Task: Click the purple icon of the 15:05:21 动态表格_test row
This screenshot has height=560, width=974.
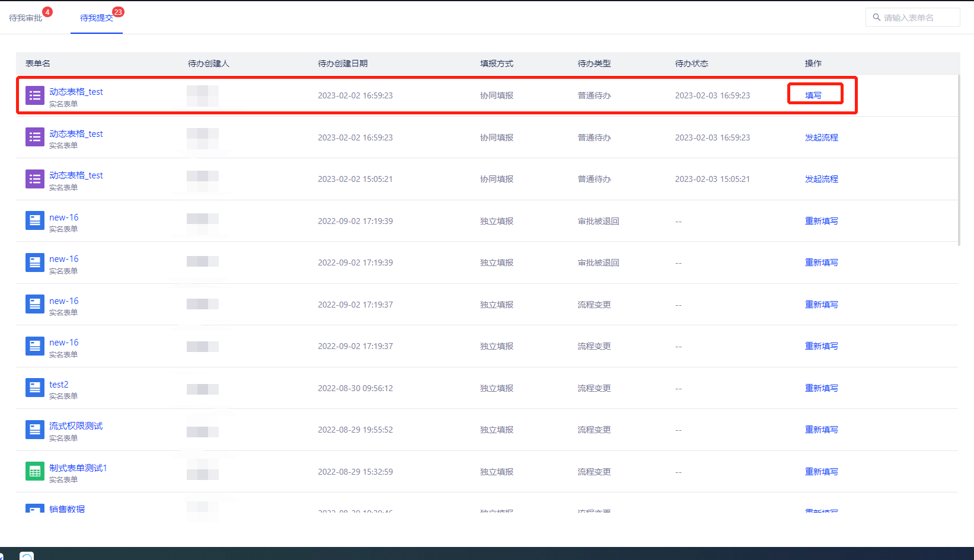Action: [x=35, y=179]
